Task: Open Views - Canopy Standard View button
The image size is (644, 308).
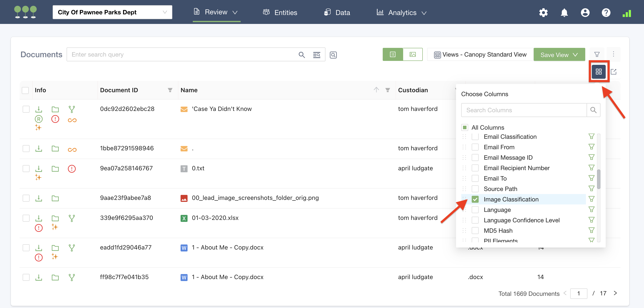Action: (x=480, y=55)
